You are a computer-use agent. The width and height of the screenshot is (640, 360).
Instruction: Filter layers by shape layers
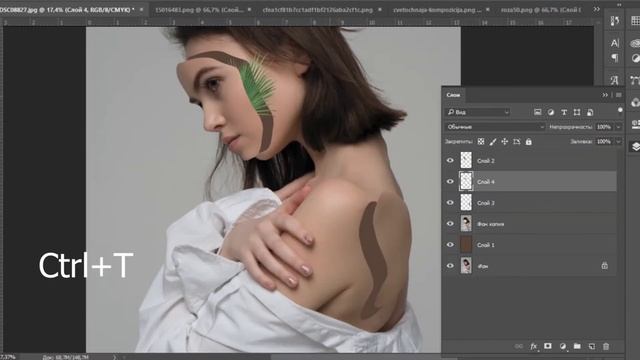click(577, 112)
